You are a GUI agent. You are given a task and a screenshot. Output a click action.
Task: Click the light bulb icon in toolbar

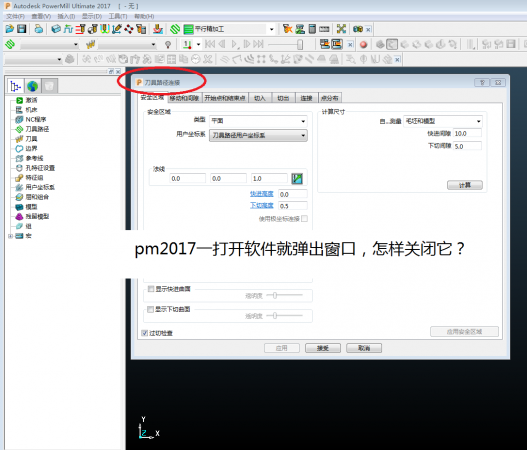[168, 44]
